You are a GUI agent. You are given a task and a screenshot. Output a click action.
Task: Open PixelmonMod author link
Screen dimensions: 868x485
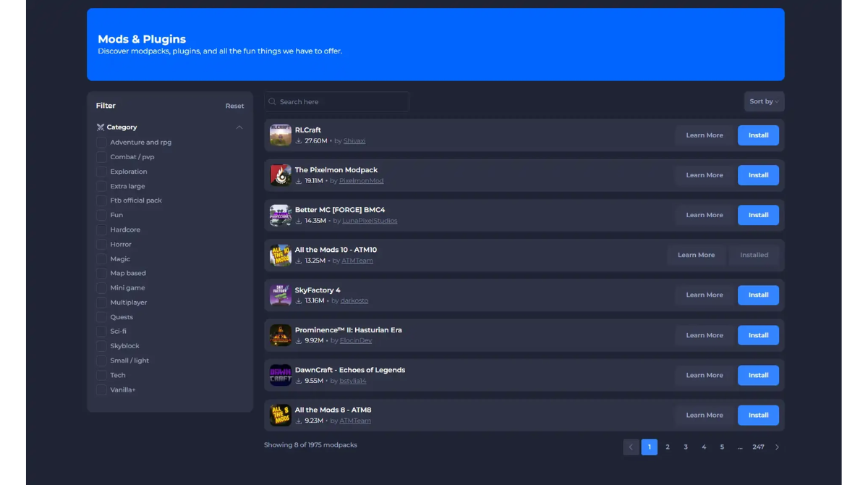click(x=361, y=181)
